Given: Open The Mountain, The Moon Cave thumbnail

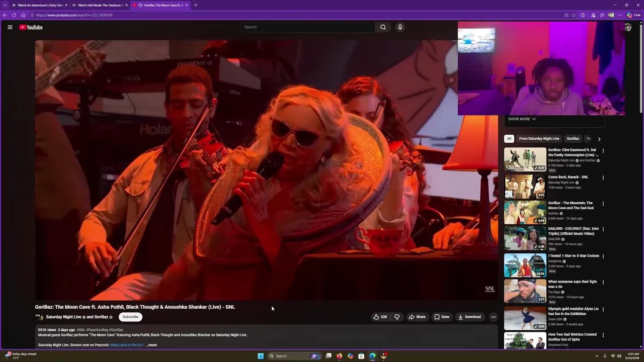Looking at the screenshot, I should (525, 212).
